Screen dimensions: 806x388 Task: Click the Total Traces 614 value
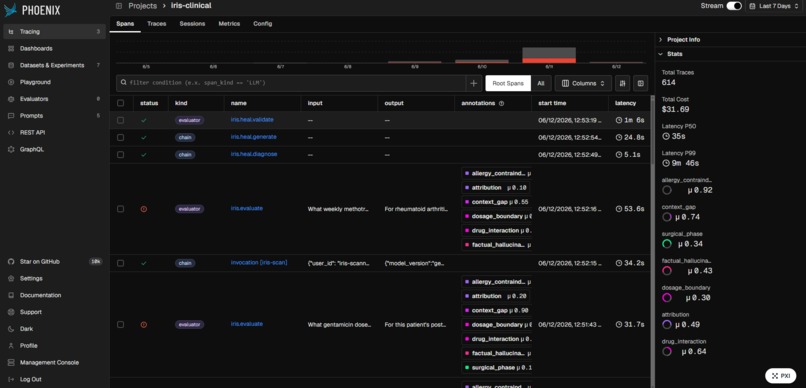click(x=668, y=82)
